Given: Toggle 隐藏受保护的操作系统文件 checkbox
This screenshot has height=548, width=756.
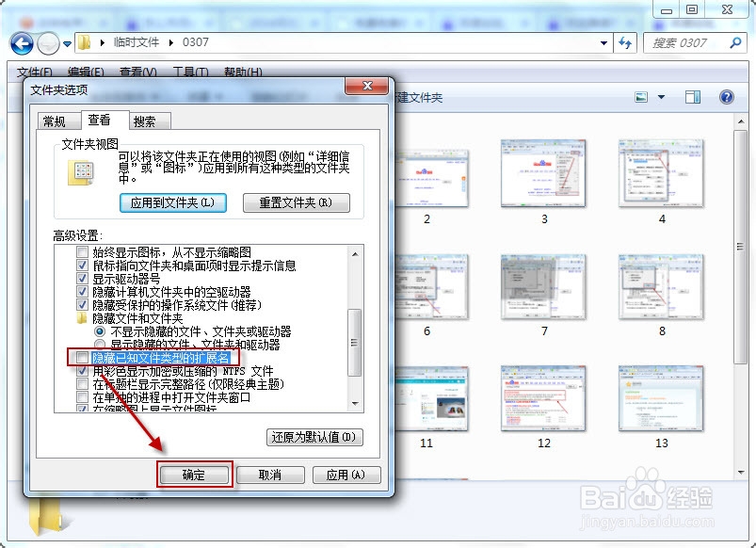Looking at the screenshot, I should 83,305.
